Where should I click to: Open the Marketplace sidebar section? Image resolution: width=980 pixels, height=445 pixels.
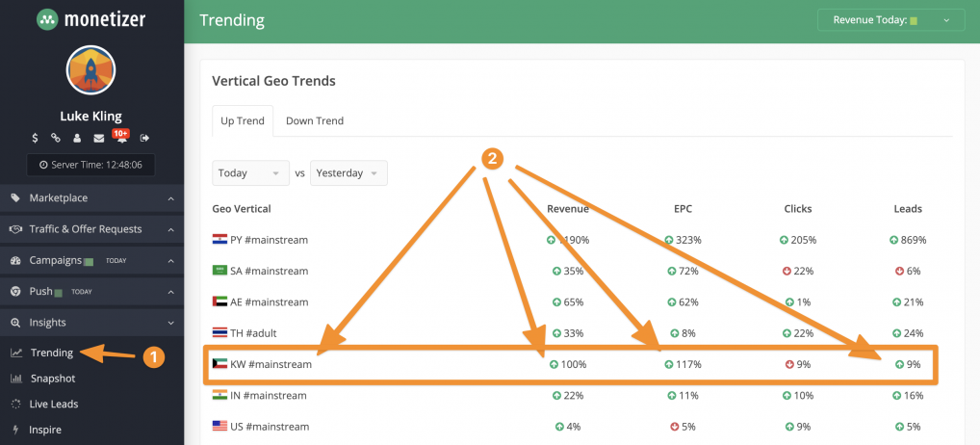[91, 198]
